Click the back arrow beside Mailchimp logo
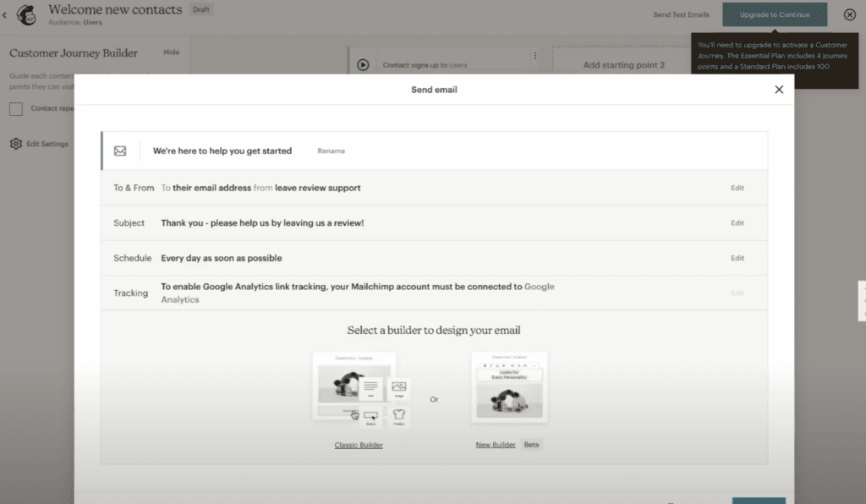The height and width of the screenshot is (504, 866). click(x=5, y=14)
